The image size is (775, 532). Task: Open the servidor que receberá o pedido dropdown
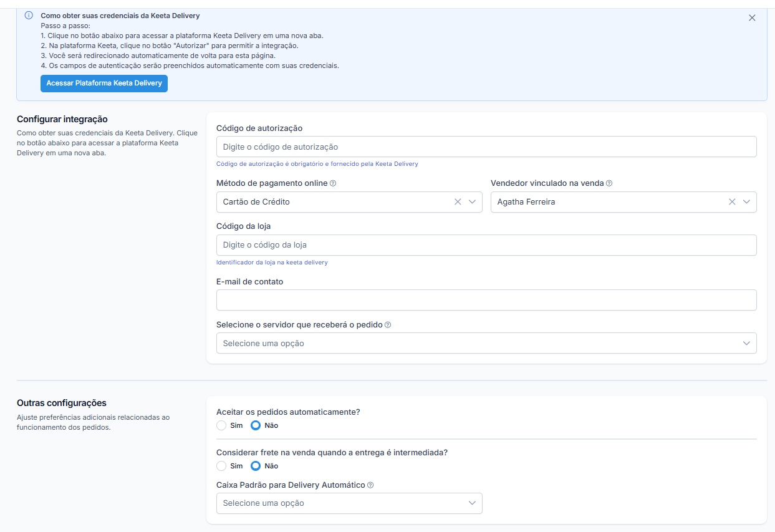pyautogui.click(x=486, y=343)
